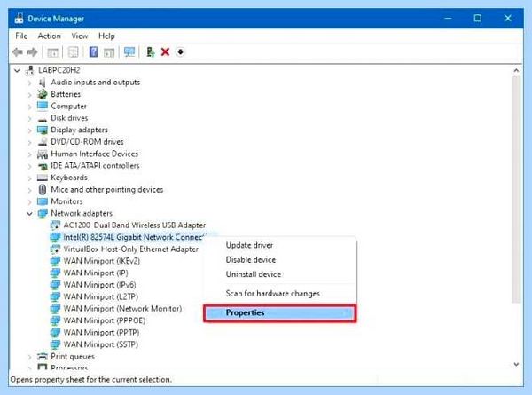
Task: Expand the Print queues chevron
Action: [29, 357]
